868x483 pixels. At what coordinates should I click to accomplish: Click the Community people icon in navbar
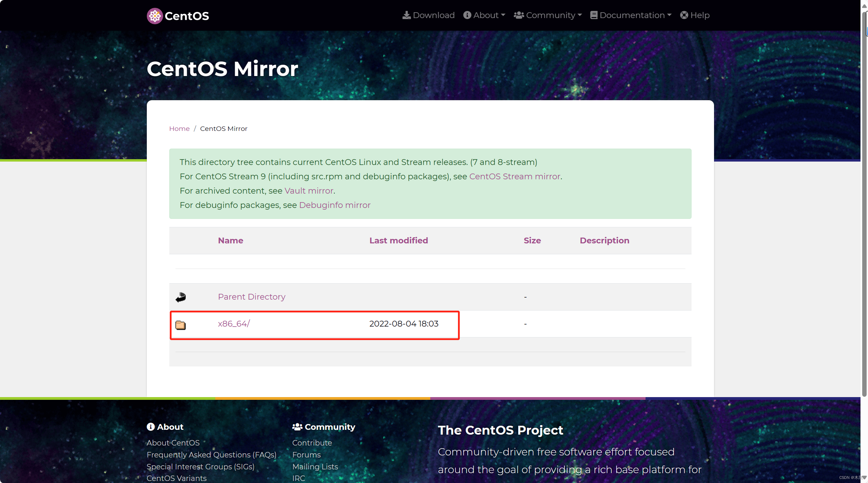[x=518, y=15]
